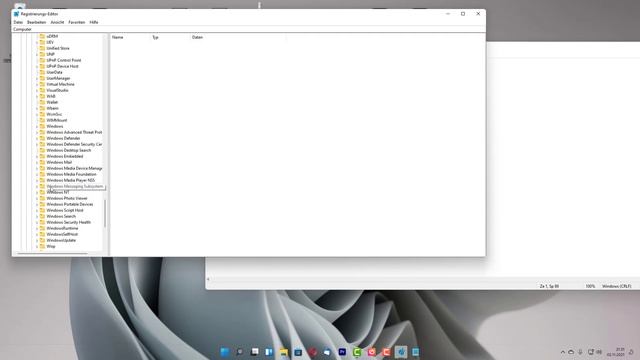Expand the Windows NT key
Image resolution: width=640 pixels, height=360 pixels.
pos(37,192)
